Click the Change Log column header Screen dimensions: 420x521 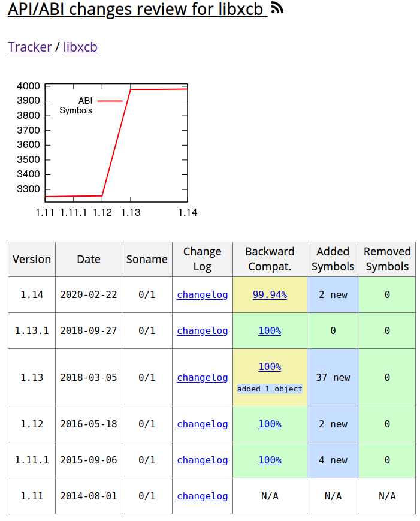tap(202, 259)
